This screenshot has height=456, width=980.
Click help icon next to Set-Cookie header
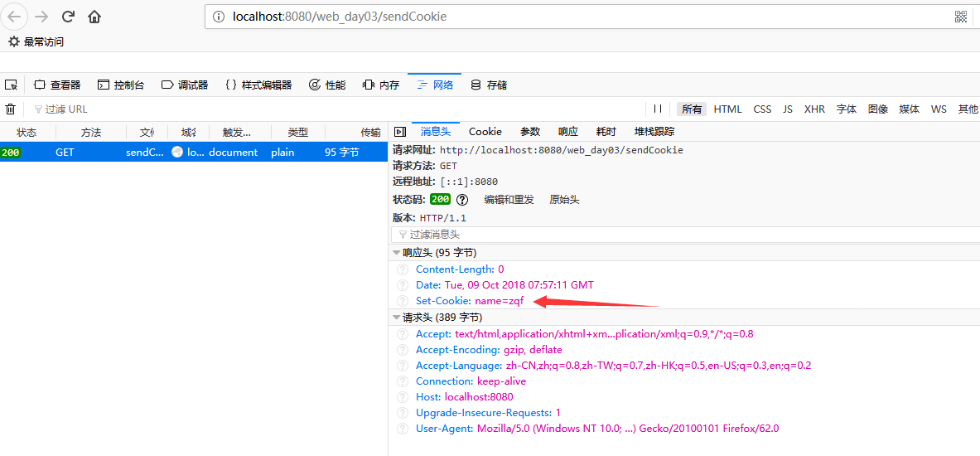tap(403, 301)
